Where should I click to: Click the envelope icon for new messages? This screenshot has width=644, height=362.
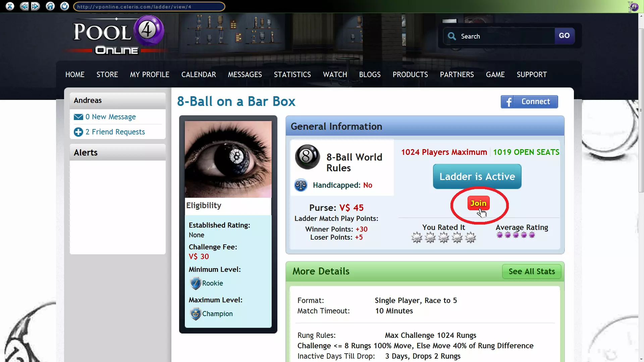78,117
